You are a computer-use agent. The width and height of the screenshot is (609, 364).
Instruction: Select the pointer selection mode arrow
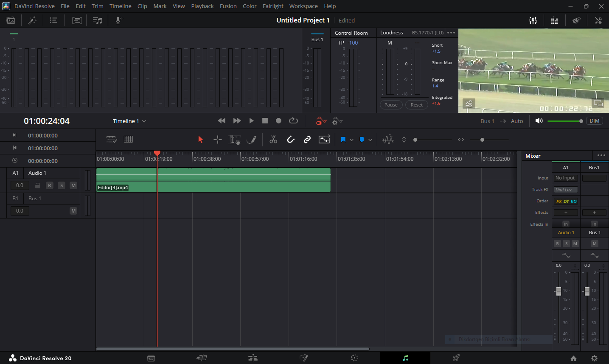[x=201, y=140]
